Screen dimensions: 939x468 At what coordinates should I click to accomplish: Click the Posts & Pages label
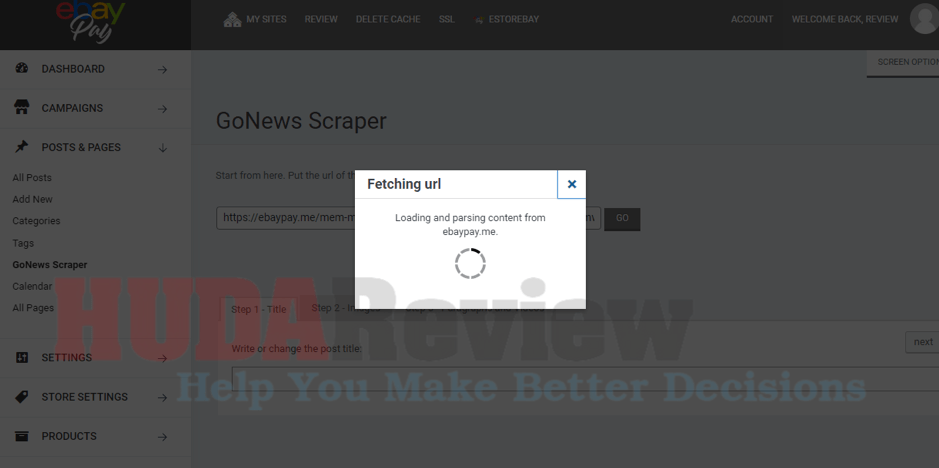[x=81, y=147]
